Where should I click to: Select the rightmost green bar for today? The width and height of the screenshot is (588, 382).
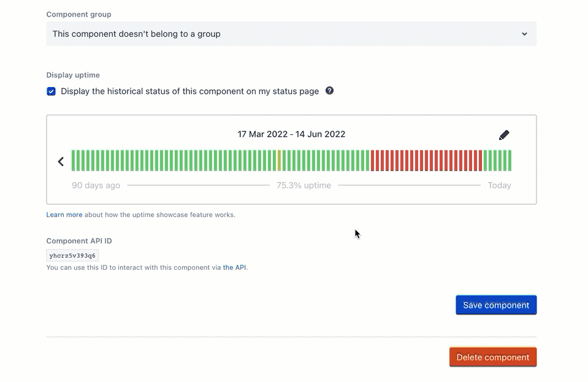pyautogui.click(x=510, y=161)
